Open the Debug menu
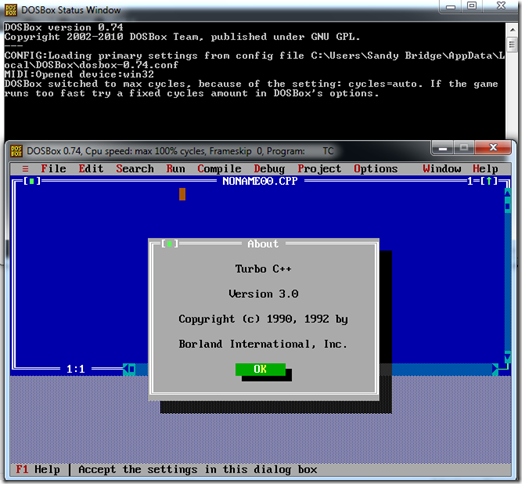Viewport: 522px width, 484px height. tap(269, 169)
